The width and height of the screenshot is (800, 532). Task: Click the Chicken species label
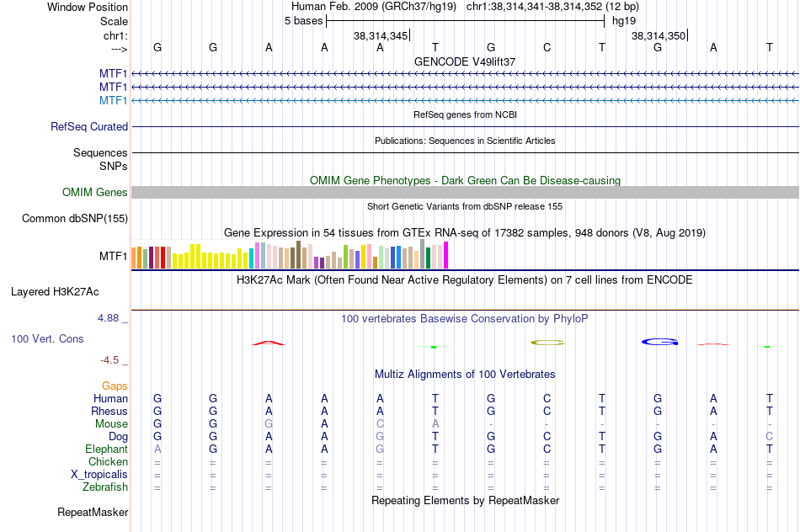coord(108,461)
